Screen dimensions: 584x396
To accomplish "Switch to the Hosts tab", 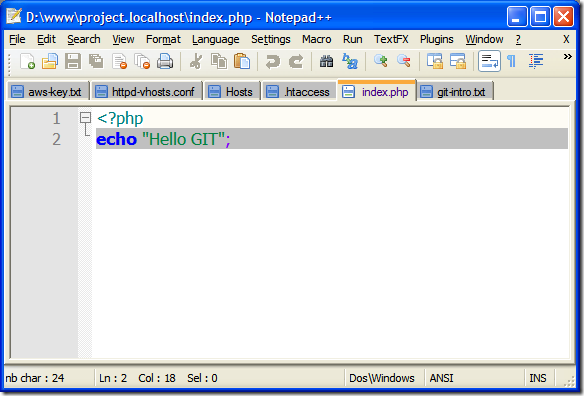I will (x=232, y=92).
